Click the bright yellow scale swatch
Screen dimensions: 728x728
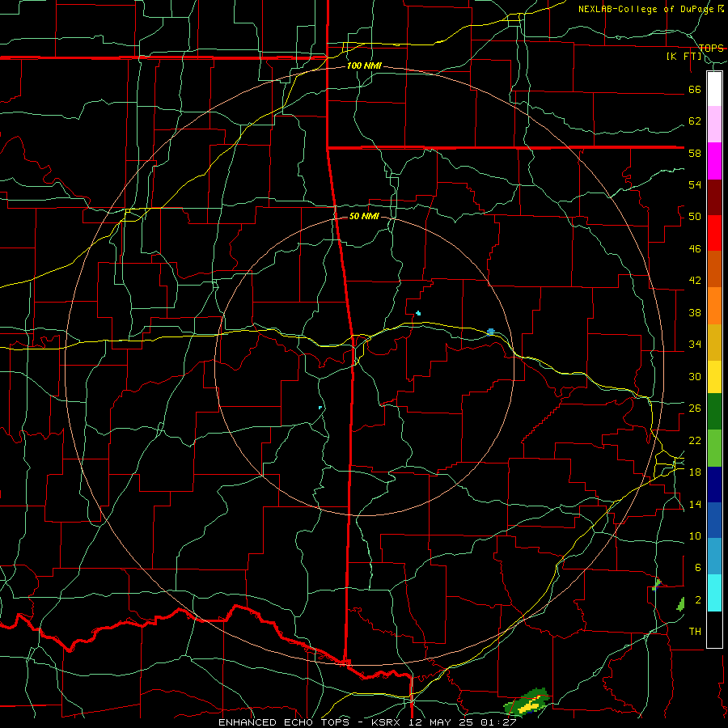714,377
